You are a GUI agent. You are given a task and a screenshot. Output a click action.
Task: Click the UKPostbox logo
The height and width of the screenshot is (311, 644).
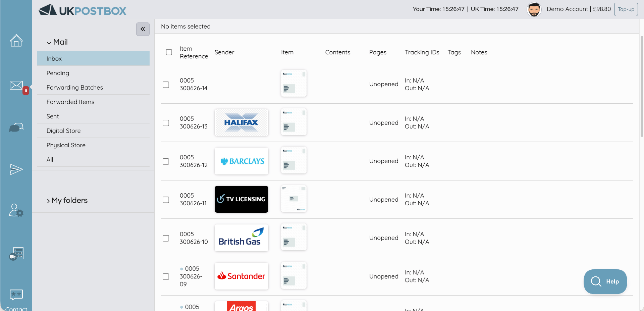[x=83, y=10]
